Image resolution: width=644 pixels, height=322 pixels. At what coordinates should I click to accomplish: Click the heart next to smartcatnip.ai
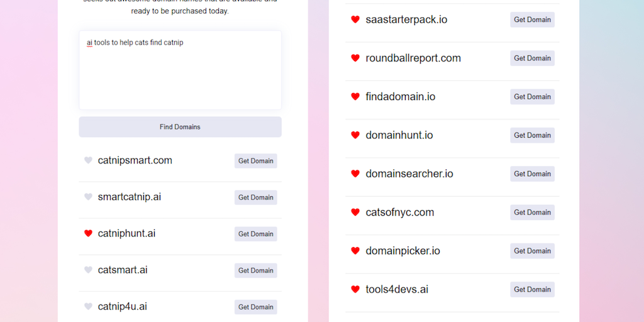[88, 197]
